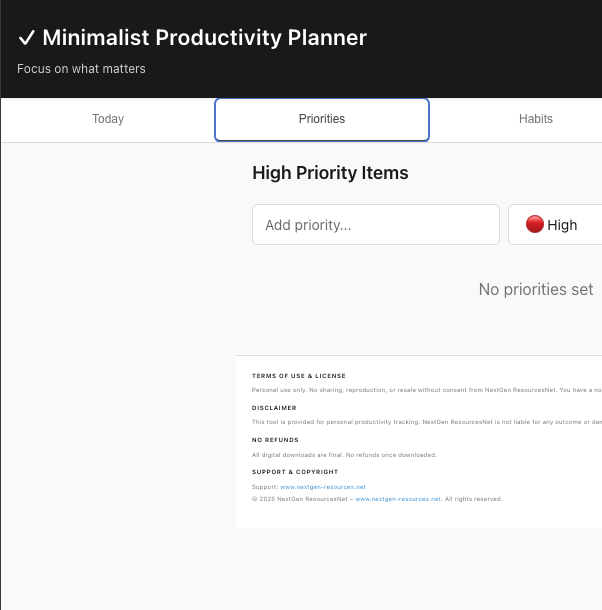
Task: Open the Habits tab
Action: tap(535, 119)
